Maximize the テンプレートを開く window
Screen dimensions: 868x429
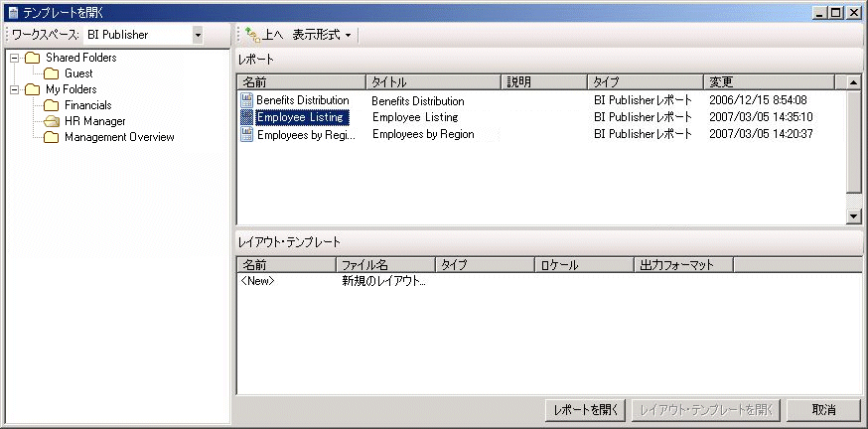click(836, 13)
